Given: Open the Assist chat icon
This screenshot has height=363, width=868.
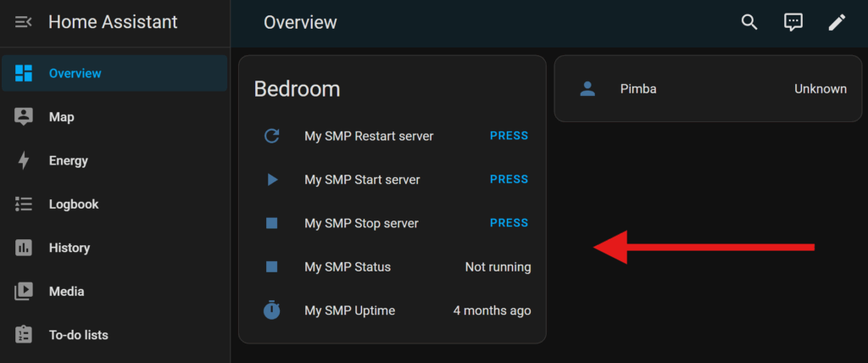Looking at the screenshot, I should pos(793,23).
